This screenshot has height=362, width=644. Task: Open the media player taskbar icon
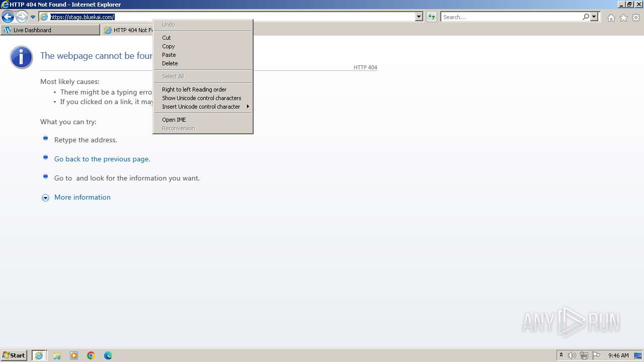[74, 355]
